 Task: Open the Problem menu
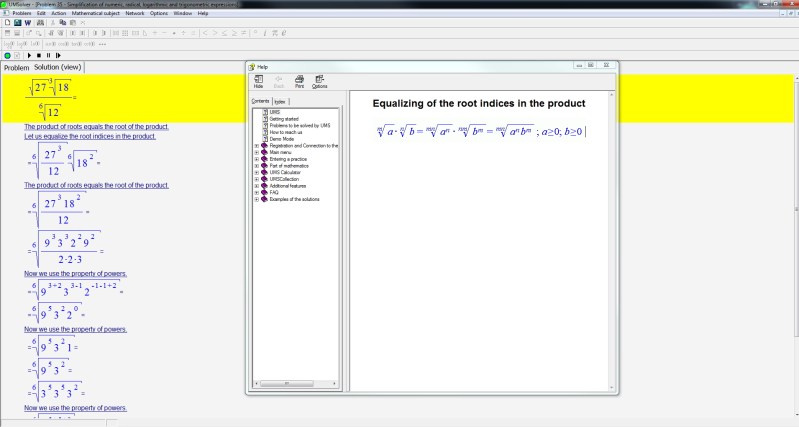coord(21,13)
